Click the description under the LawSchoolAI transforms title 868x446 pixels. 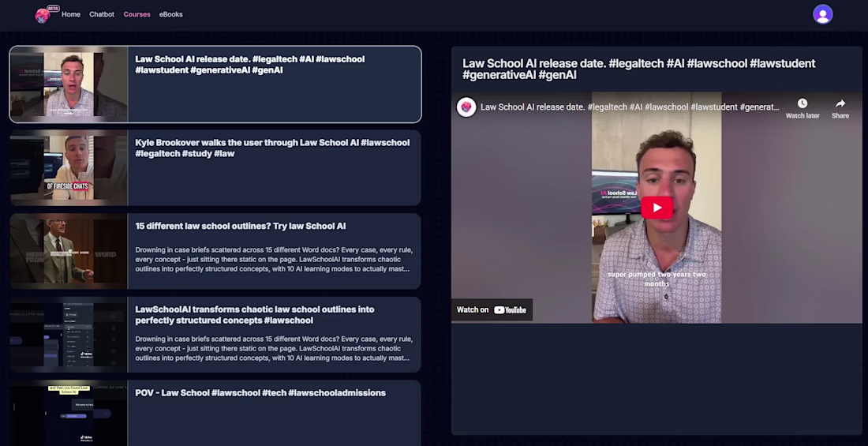[x=274, y=348]
